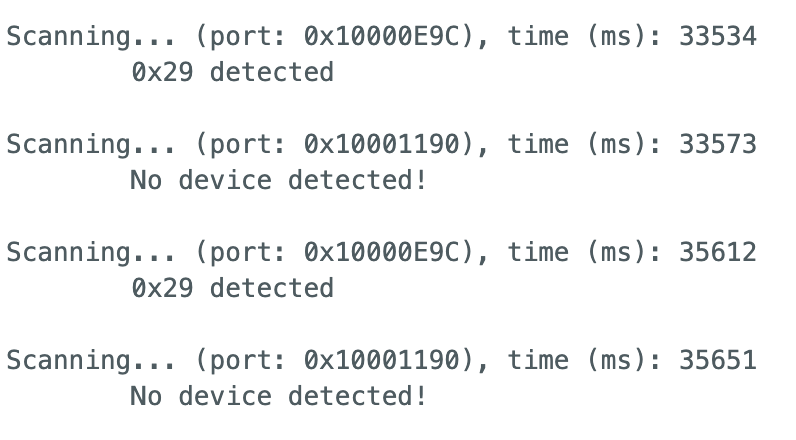Click the word 'device' in the last line
Screen dimensions: 796x440
pyautogui.click(x=225, y=396)
